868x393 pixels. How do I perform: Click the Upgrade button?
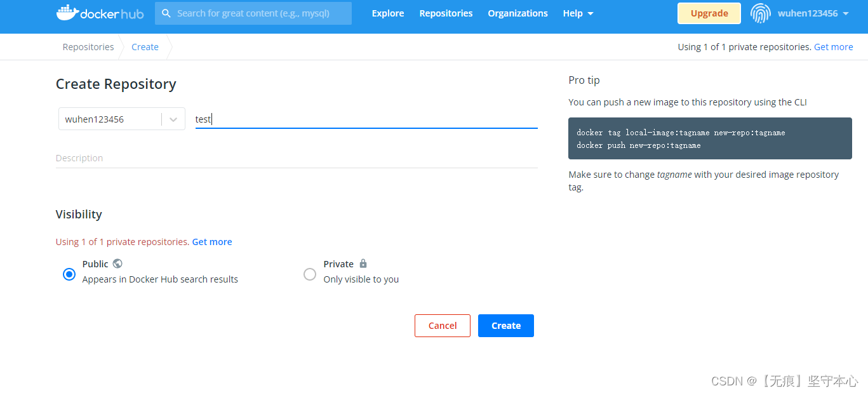[709, 13]
